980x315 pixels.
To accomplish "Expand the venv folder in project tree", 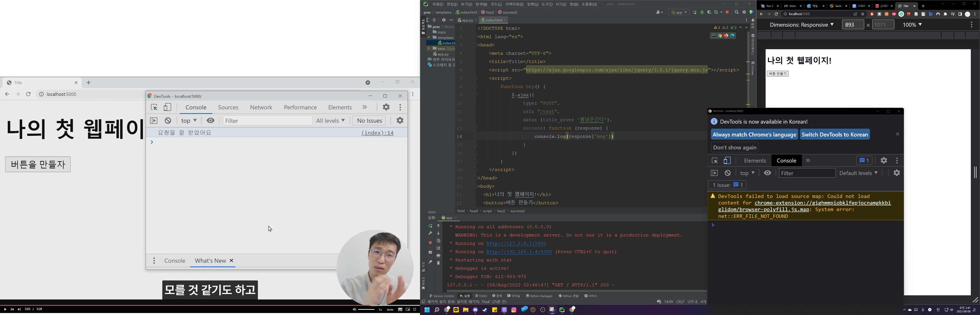I will pos(429,49).
